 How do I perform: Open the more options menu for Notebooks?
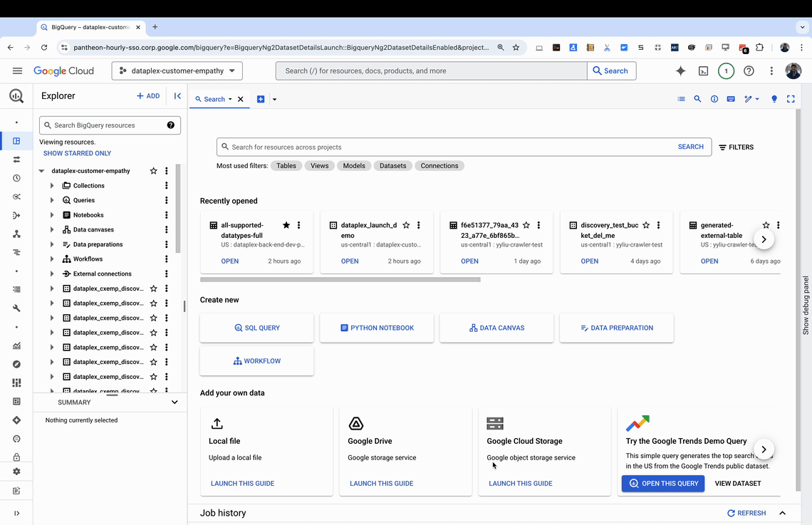[x=167, y=215]
